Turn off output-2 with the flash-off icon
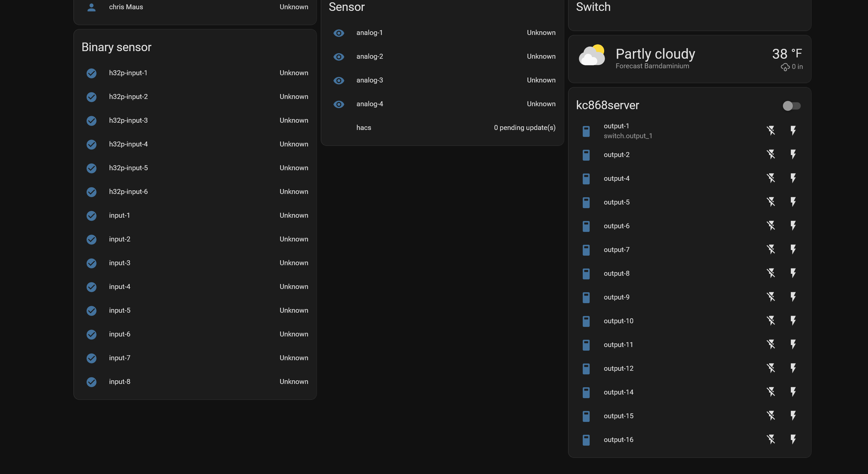Image resolution: width=868 pixels, height=474 pixels. pos(771,154)
